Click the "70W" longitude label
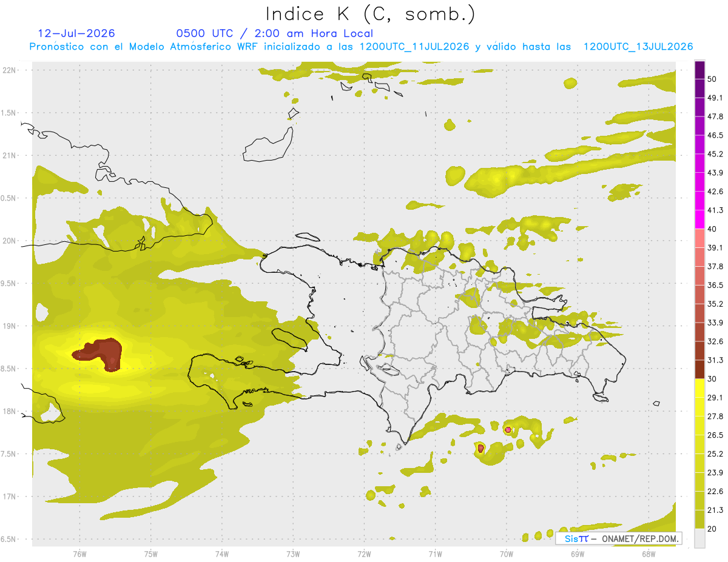 [507, 554]
